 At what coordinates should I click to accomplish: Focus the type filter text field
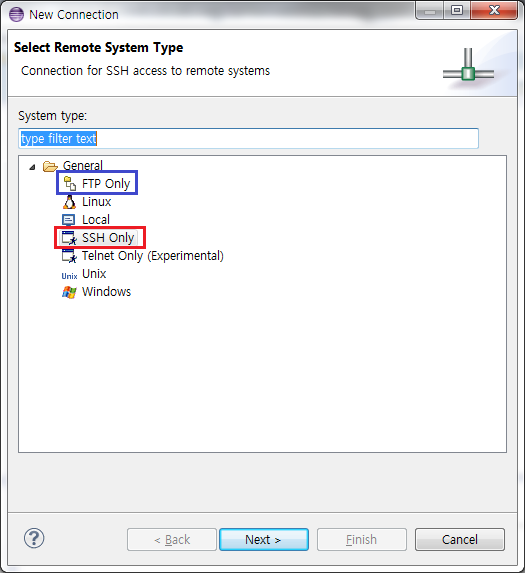pos(248,138)
